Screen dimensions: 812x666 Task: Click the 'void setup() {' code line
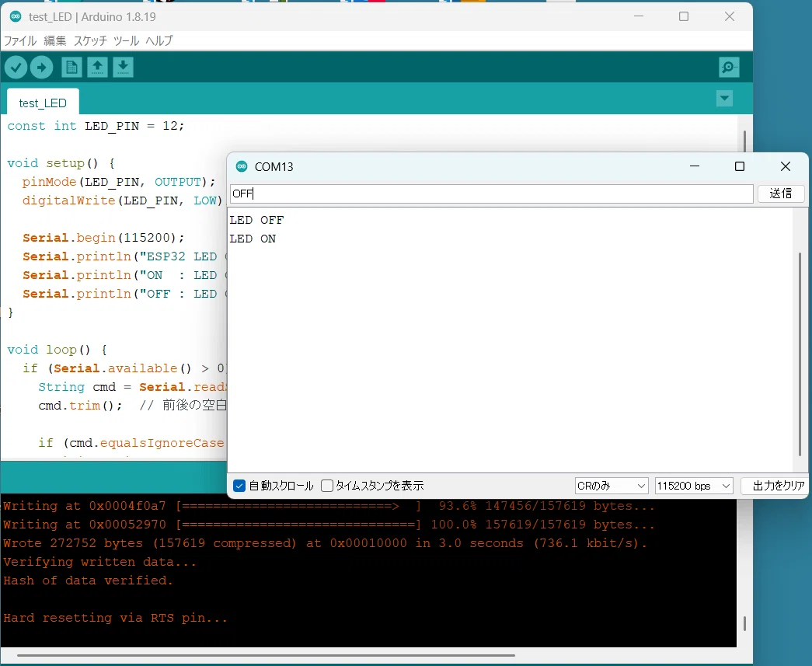pyautogui.click(x=61, y=163)
